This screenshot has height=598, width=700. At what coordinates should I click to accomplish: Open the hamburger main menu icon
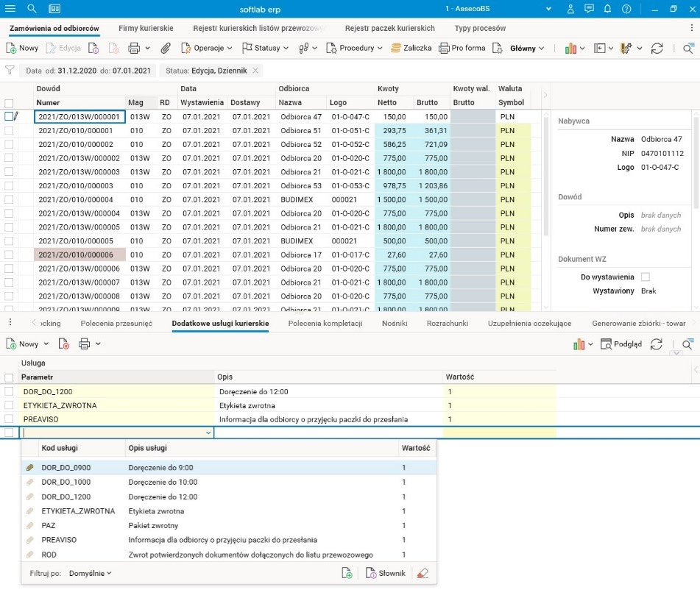click(x=10, y=9)
